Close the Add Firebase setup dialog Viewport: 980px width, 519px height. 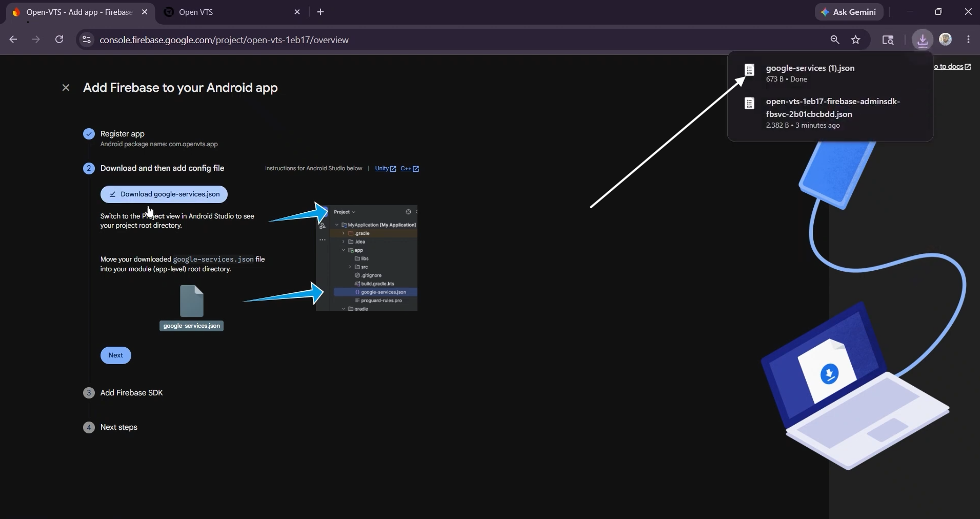(x=66, y=88)
